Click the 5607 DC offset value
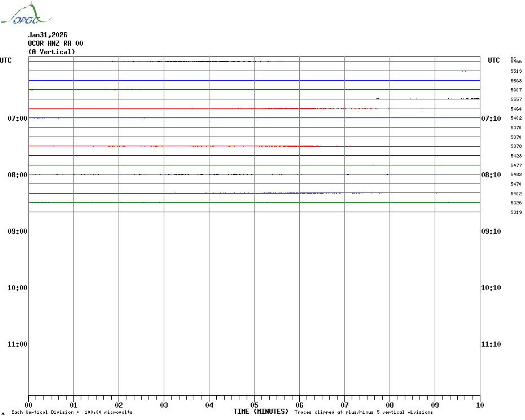Viewport: 525px width, 420px height. tap(516, 90)
